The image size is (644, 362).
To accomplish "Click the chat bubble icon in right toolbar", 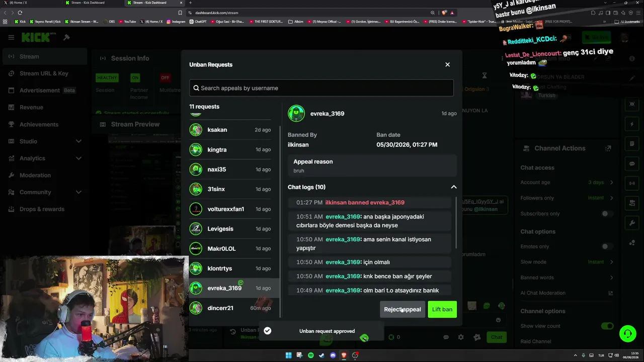I will coord(632,164).
